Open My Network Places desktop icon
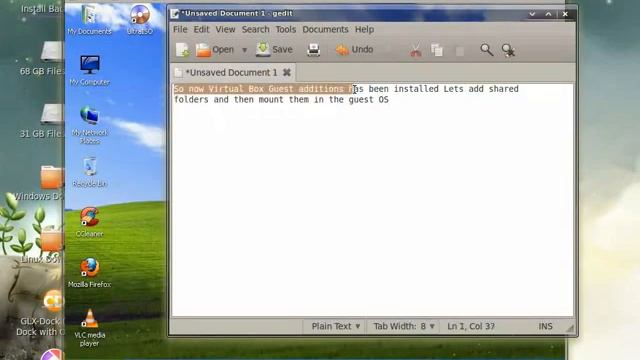This screenshot has width=640, height=360. click(89, 124)
